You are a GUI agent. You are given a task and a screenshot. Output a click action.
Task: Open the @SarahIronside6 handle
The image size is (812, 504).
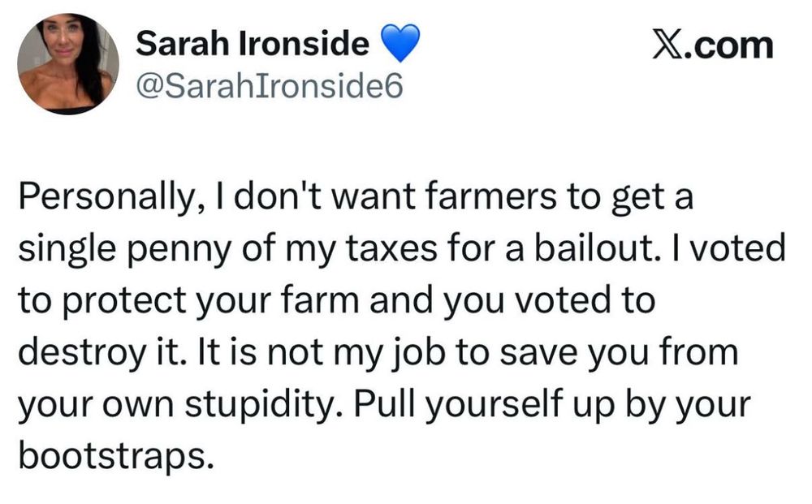(270, 85)
